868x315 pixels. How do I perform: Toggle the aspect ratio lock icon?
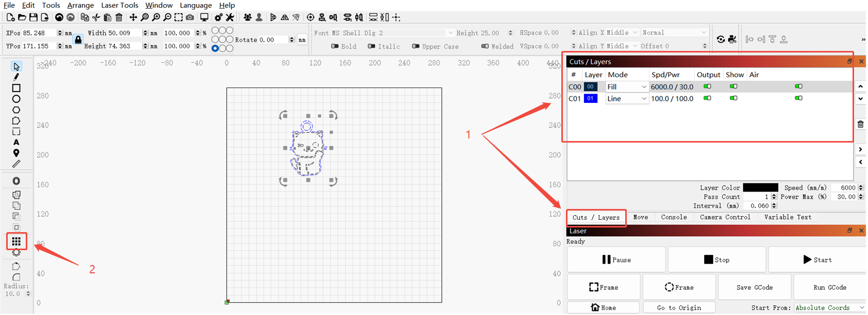coord(78,40)
